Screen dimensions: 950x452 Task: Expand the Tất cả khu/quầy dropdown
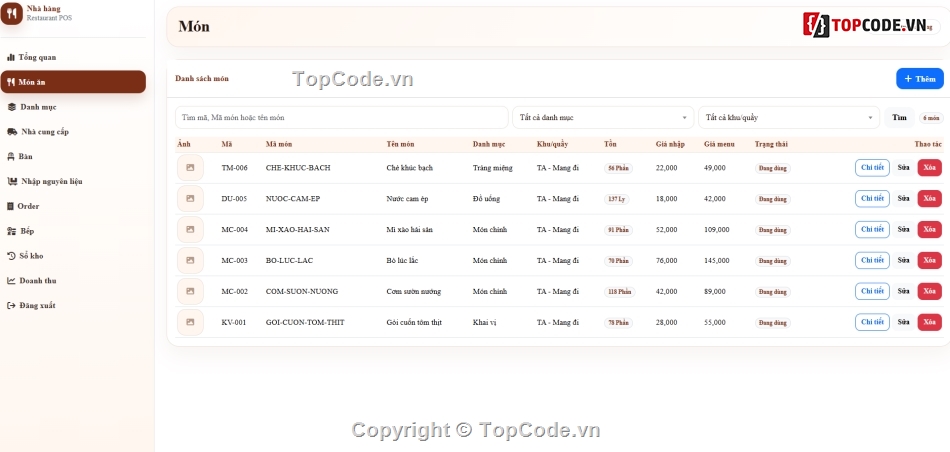click(x=789, y=118)
